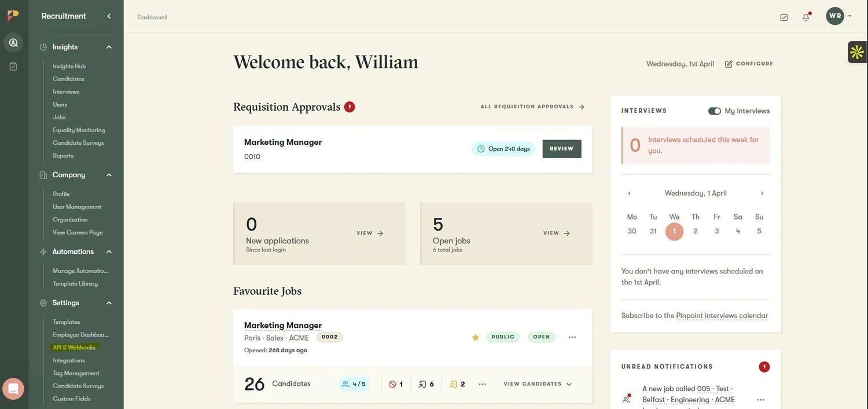Select Sunday 5 in the calendar
Image resolution: width=868 pixels, height=409 pixels.
pyautogui.click(x=759, y=231)
